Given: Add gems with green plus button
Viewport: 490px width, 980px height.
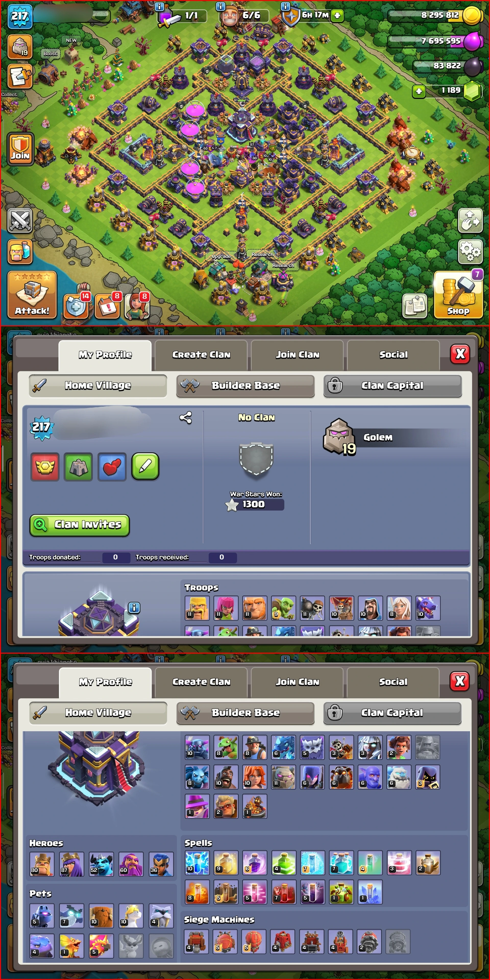Looking at the screenshot, I should click(419, 91).
